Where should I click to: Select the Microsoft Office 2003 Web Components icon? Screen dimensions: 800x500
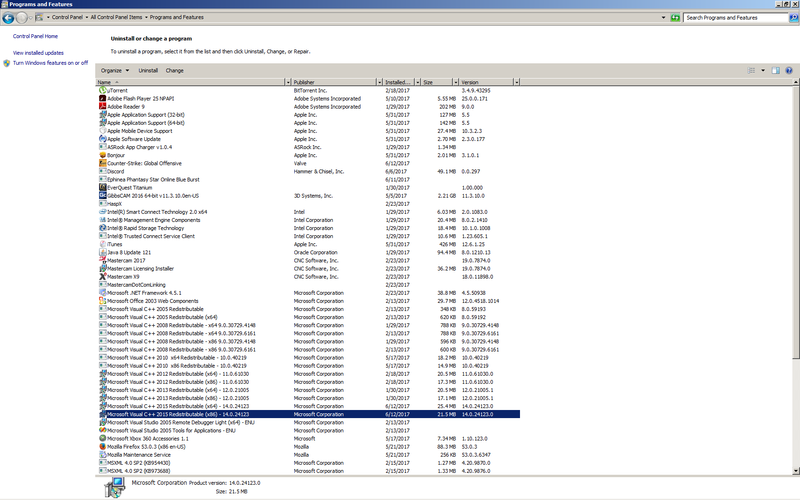point(103,301)
